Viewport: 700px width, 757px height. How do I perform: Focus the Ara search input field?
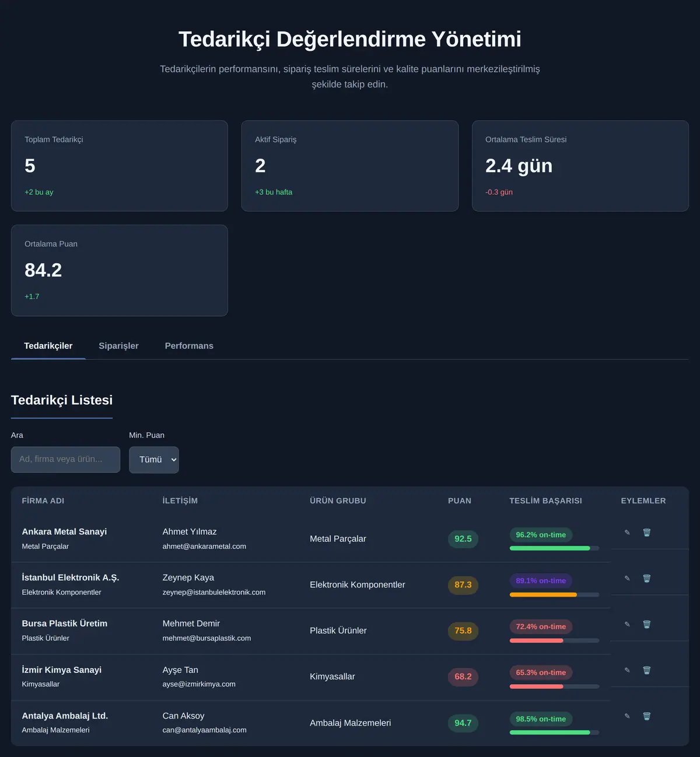pyautogui.click(x=65, y=460)
